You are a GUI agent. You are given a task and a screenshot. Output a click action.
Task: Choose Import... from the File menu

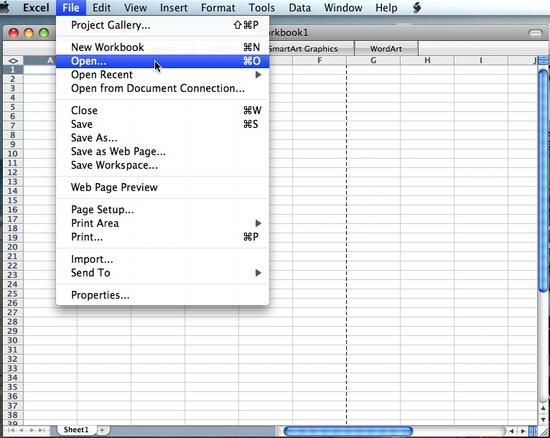pyautogui.click(x=162, y=259)
